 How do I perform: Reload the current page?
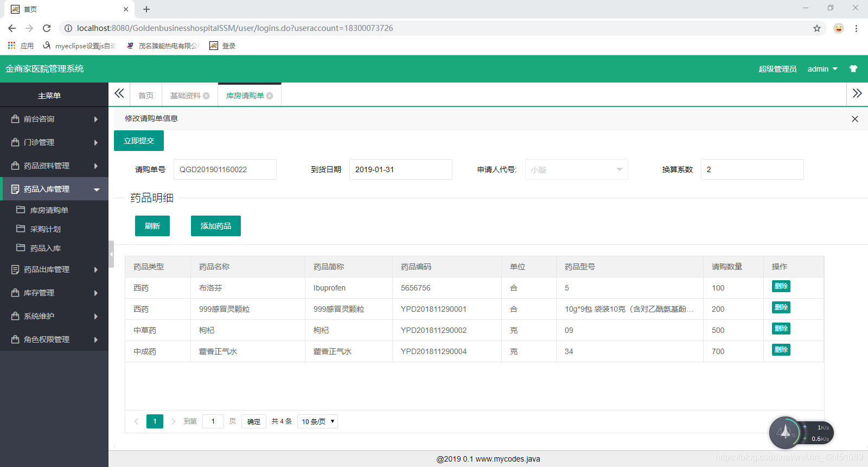[x=47, y=28]
